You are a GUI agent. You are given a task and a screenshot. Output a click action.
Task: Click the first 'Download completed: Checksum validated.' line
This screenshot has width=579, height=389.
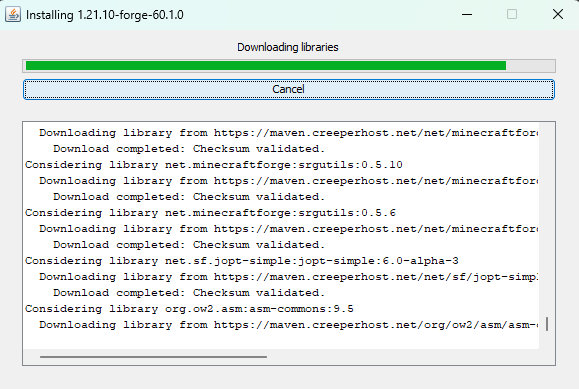189,149
